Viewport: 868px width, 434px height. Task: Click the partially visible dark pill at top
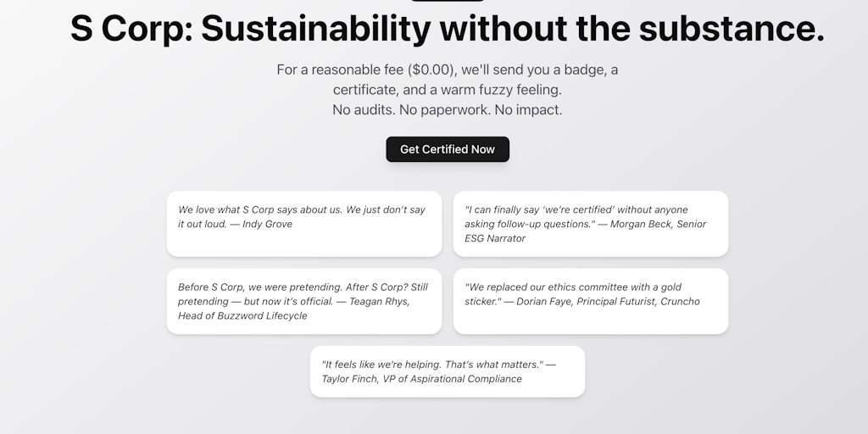click(x=448, y=1)
